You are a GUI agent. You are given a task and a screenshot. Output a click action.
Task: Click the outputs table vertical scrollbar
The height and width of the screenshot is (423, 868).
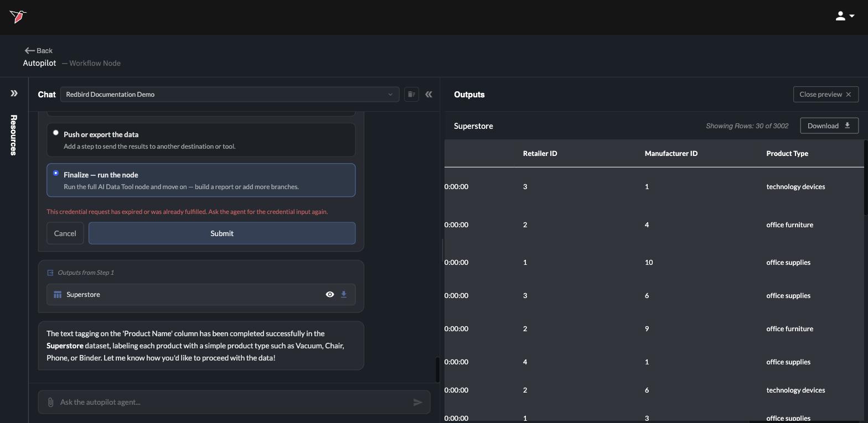pos(866,177)
